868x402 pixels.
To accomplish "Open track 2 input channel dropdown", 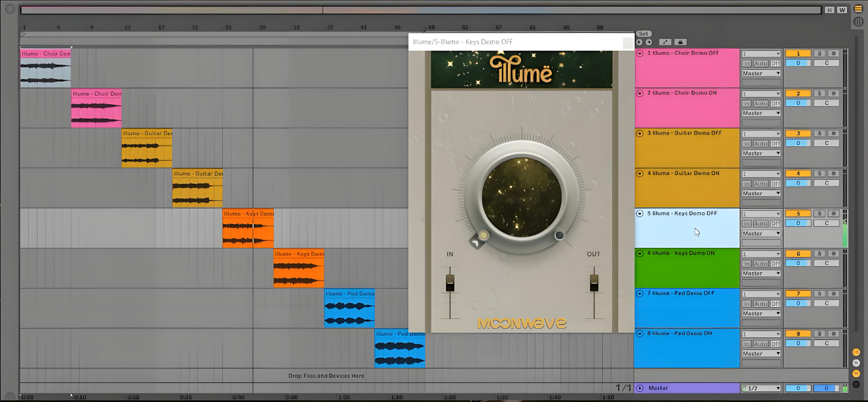I will click(x=761, y=94).
